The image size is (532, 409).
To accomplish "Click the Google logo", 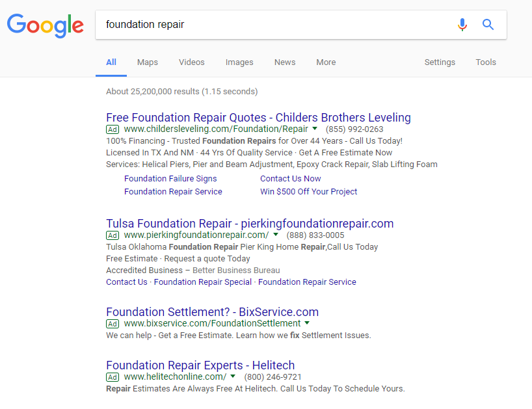I will click(x=45, y=26).
